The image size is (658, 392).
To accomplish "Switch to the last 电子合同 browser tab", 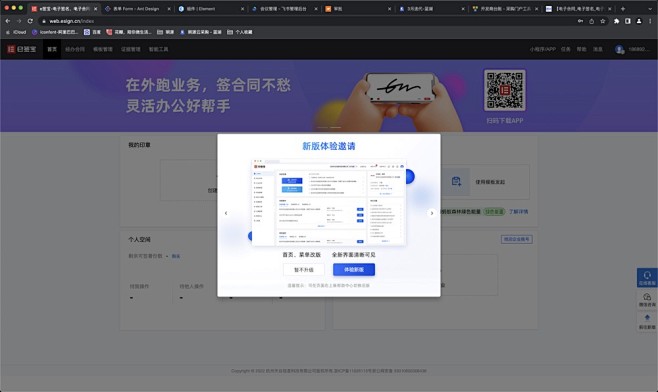I will tap(577, 8).
